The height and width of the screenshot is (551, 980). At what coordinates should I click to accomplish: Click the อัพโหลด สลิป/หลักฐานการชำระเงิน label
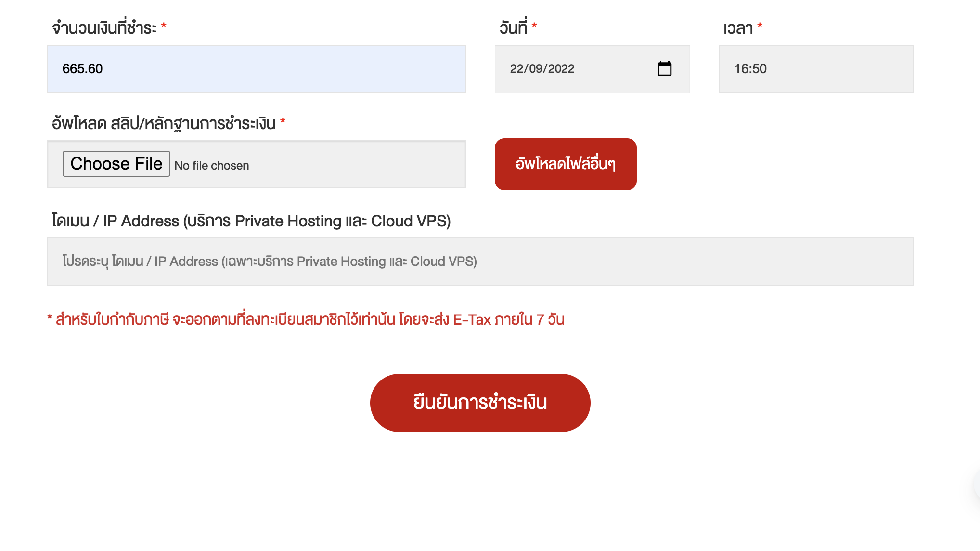click(x=164, y=123)
